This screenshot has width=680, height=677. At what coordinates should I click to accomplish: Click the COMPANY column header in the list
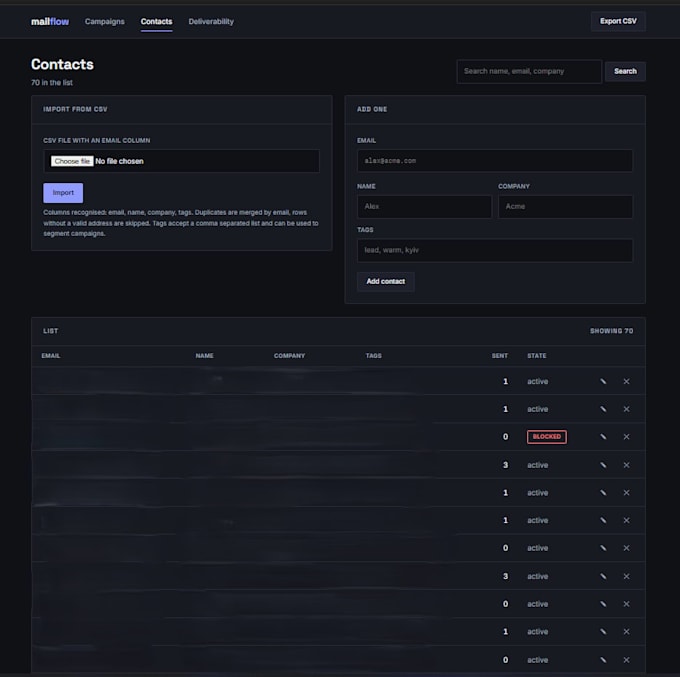pyautogui.click(x=289, y=356)
